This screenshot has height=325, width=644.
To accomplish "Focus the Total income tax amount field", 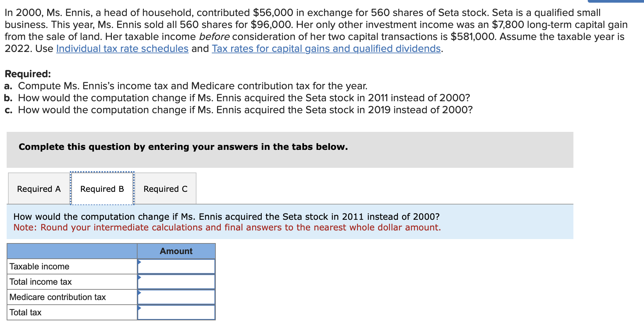I will coord(176,282).
